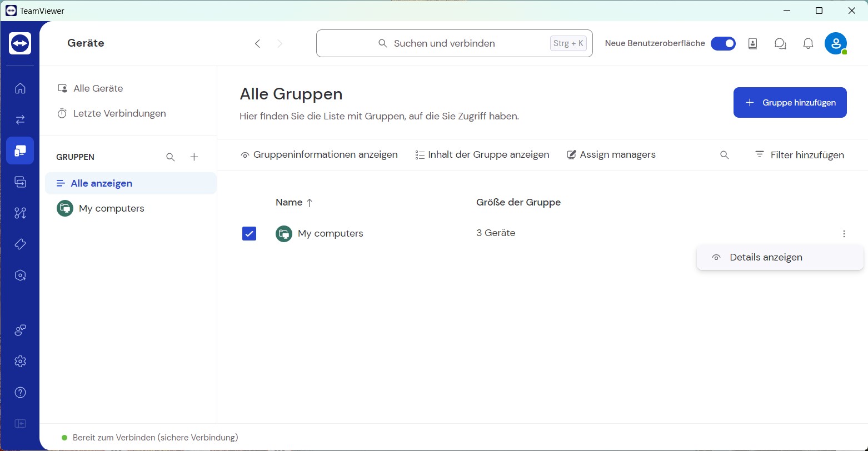Click the Suchen und verbinden search field

tap(454, 43)
